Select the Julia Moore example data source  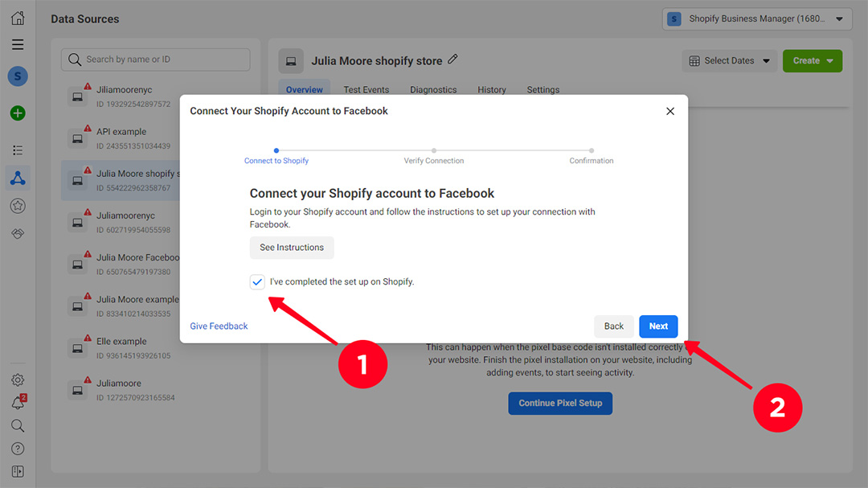121,306
